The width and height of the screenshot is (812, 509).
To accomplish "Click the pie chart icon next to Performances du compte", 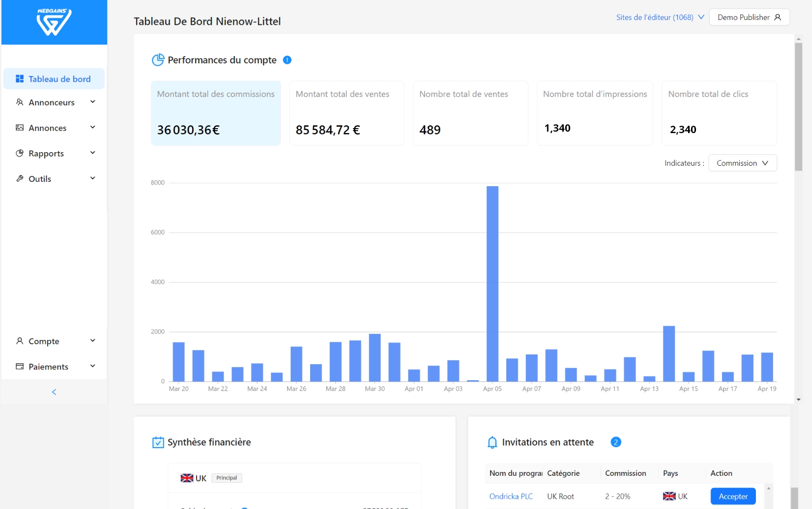I will pos(158,60).
